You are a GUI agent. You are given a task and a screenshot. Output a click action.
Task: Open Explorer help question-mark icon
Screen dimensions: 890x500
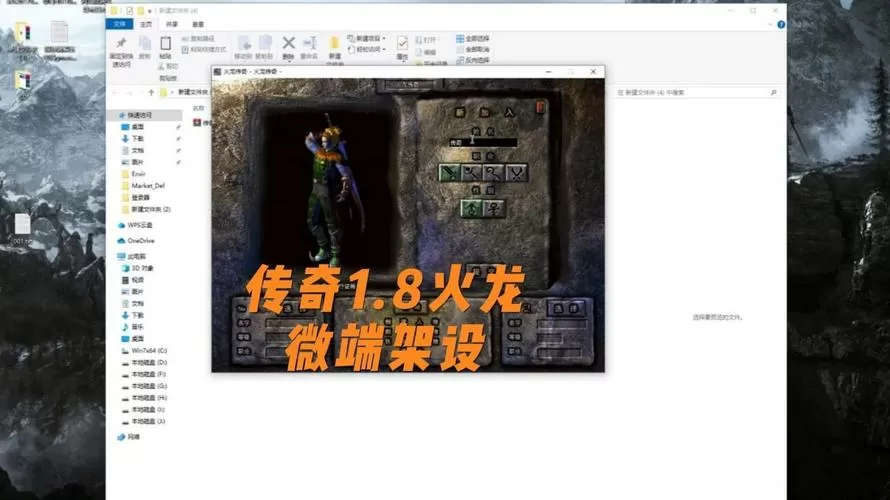781,24
